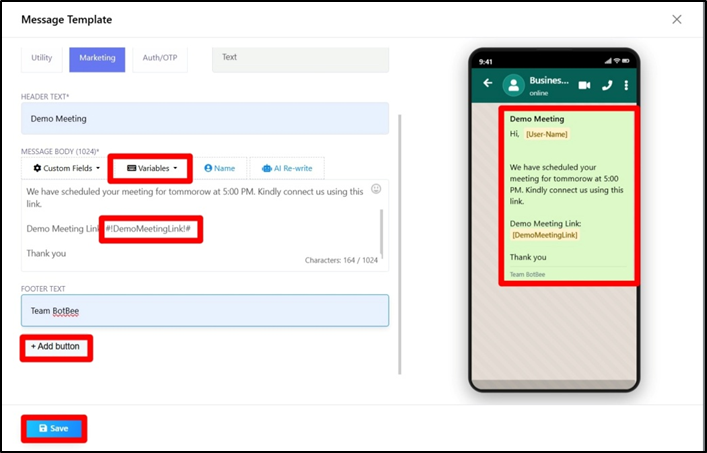Image resolution: width=707 pixels, height=453 pixels.
Task: Tap the video call icon in phone preview
Action: (584, 85)
